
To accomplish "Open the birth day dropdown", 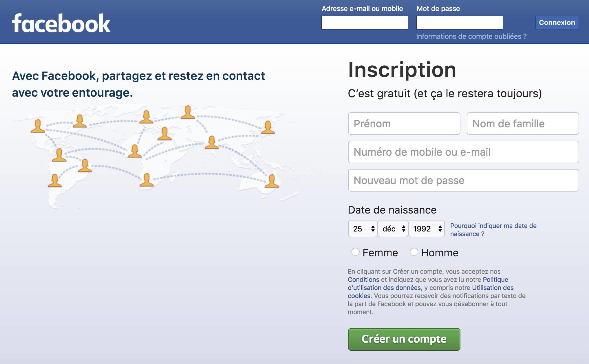I will point(363,229).
